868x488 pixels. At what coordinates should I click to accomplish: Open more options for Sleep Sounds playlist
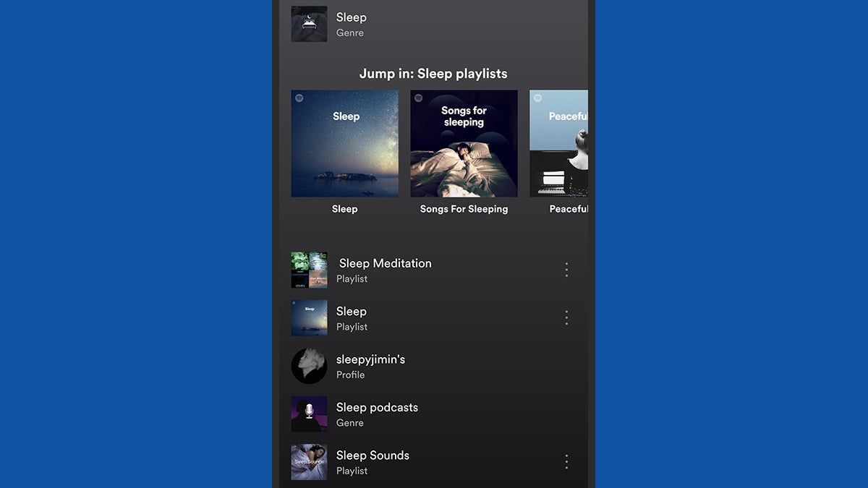click(x=566, y=462)
